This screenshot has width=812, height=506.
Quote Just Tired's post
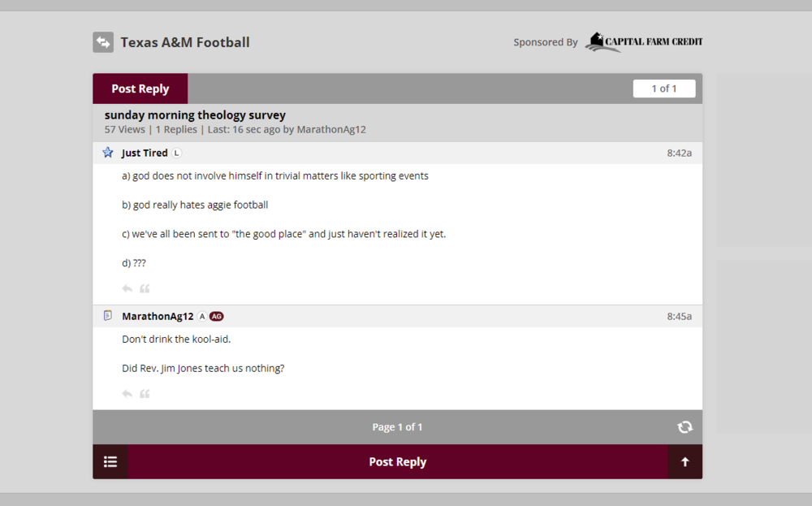tap(145, 288)
